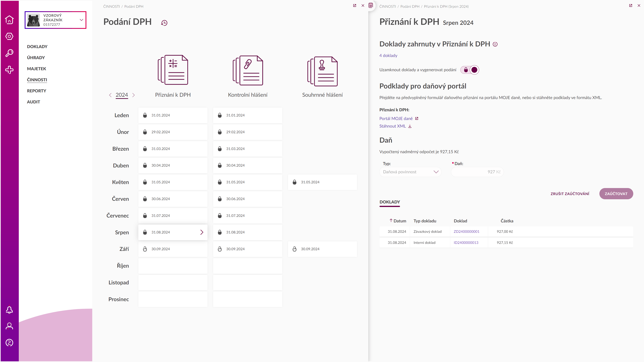
Task: Open AUDIT in the left menu
Action: (x=34, y=102)
